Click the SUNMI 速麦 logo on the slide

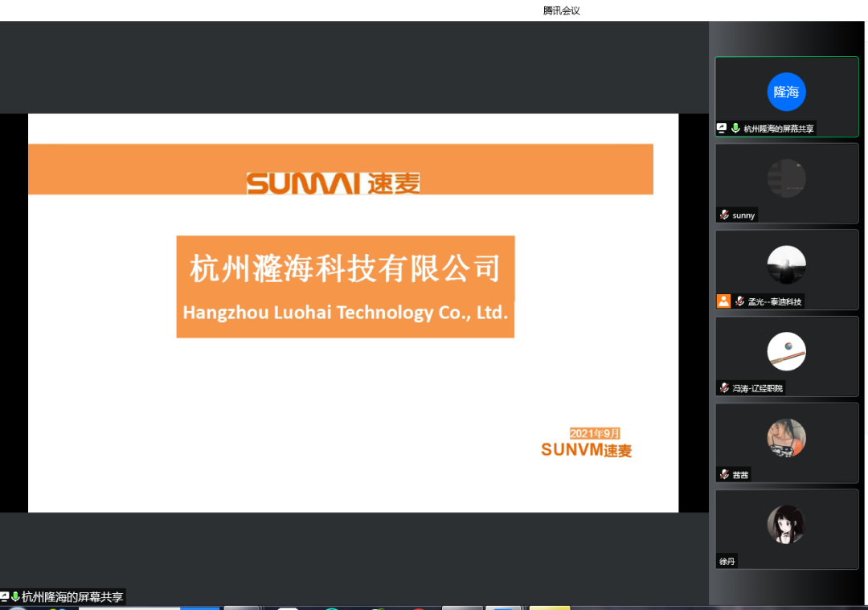334,182
